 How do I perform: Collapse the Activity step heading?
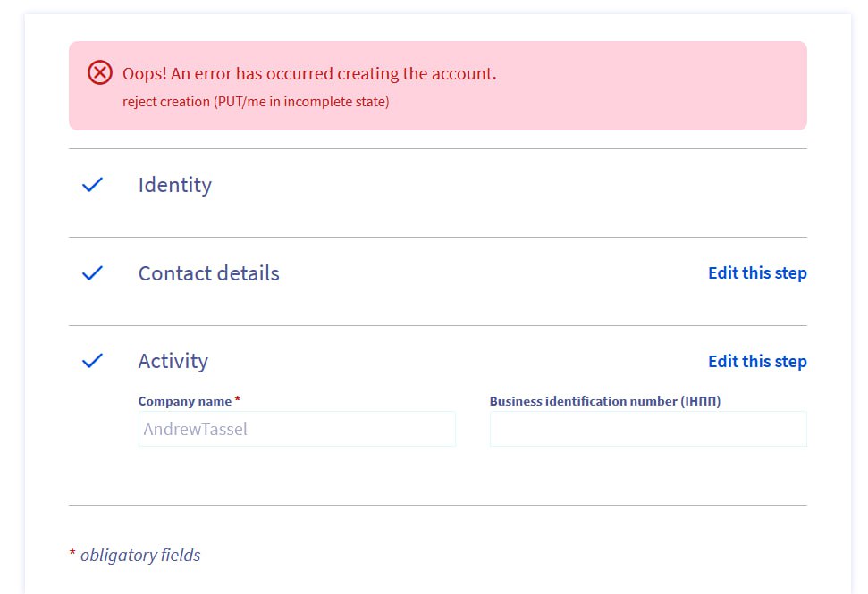(173, 361)
